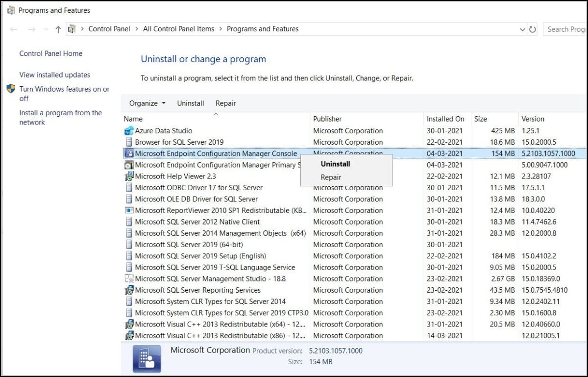The height and width of the screenshot is (377, 588).
Task: Select Microsoft SQL Server Reporting Services name
Action: [198, 290]
